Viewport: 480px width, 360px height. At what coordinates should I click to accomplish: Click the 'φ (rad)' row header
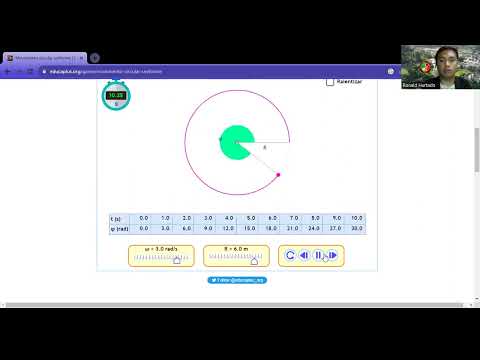119,229
